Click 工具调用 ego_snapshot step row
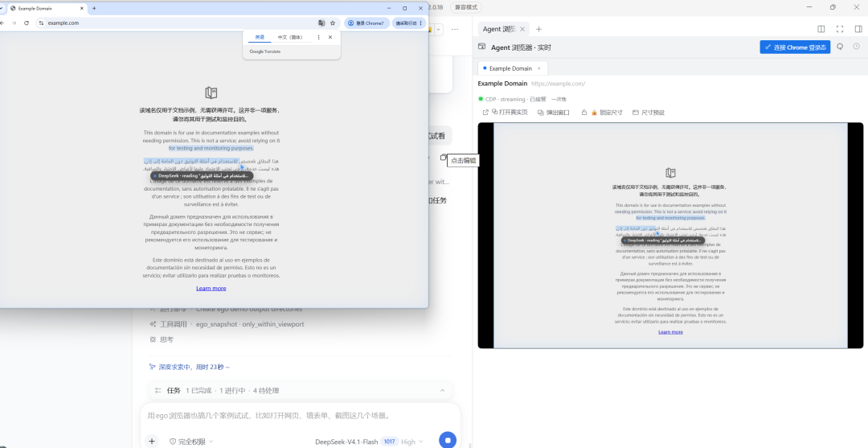Image resolution: width=868 pixels, height=448 pixels. click(227, 324)
